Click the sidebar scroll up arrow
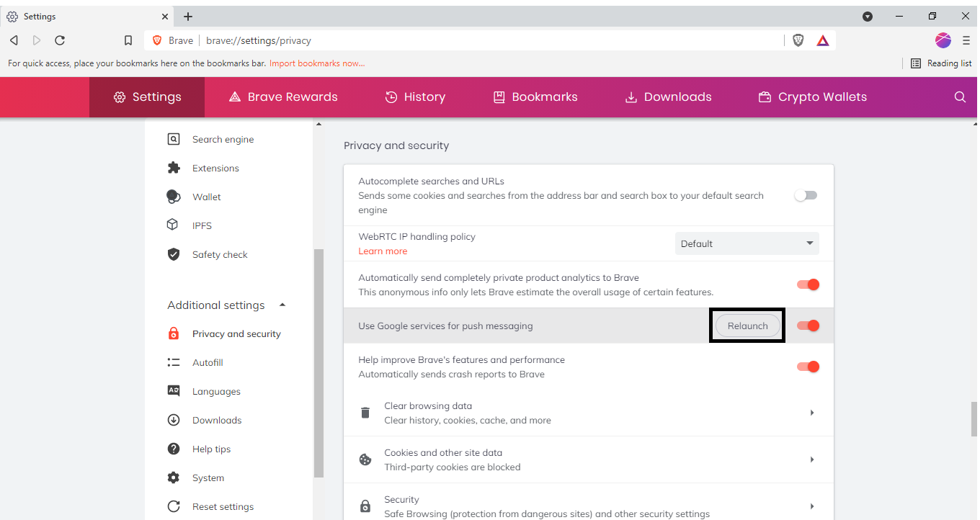Image resolution: width=980 pixels, height=520 pixels. [x=318, y=125]
